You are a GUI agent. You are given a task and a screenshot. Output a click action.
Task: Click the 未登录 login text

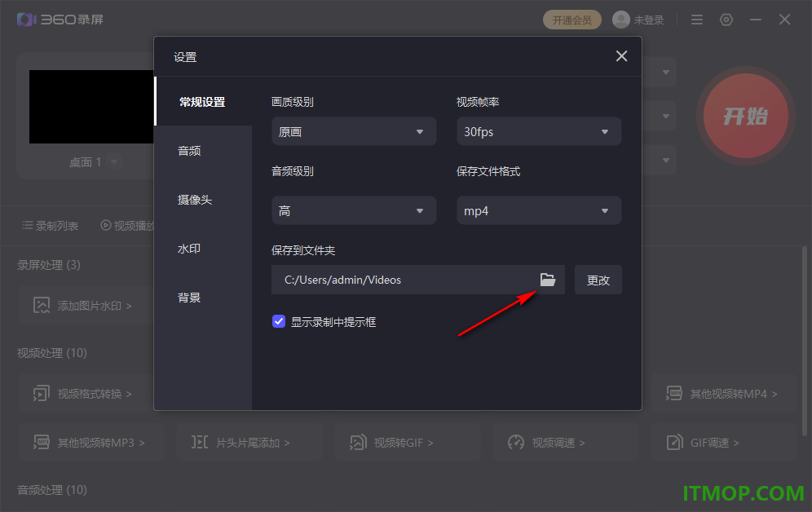point(649,20)
